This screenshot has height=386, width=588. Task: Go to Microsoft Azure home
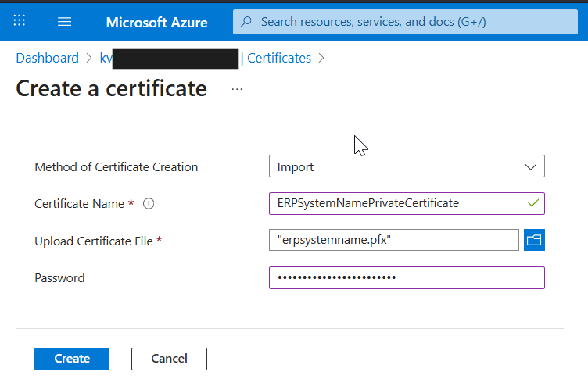[x=156, y=22]
